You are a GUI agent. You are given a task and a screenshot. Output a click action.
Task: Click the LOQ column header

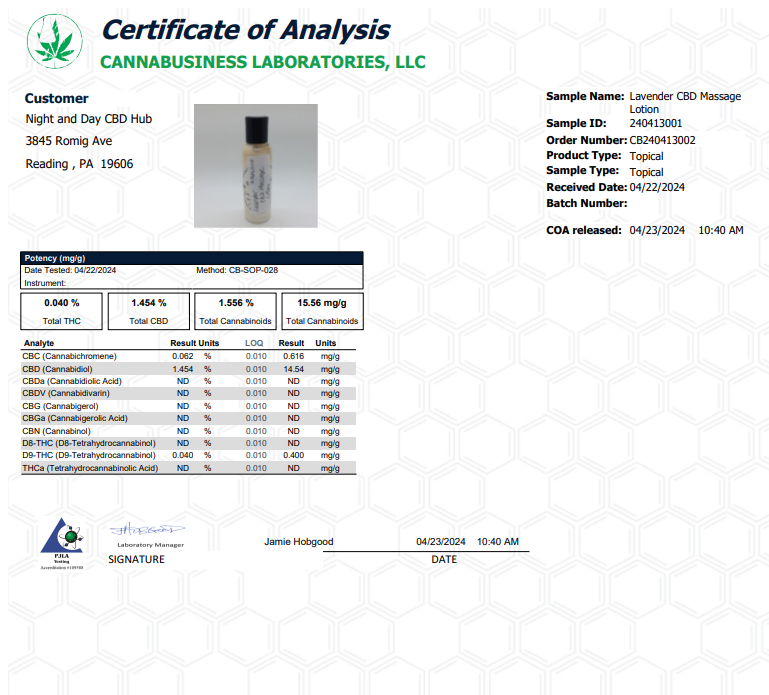pyautogui.click(x=255, y=343)
